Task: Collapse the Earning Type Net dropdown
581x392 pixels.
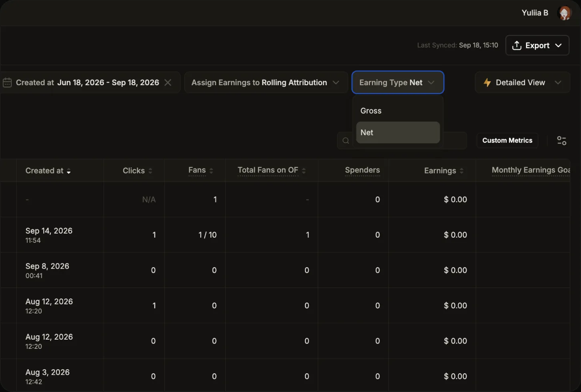Action: pyautogui.click(x=398, y=82)
